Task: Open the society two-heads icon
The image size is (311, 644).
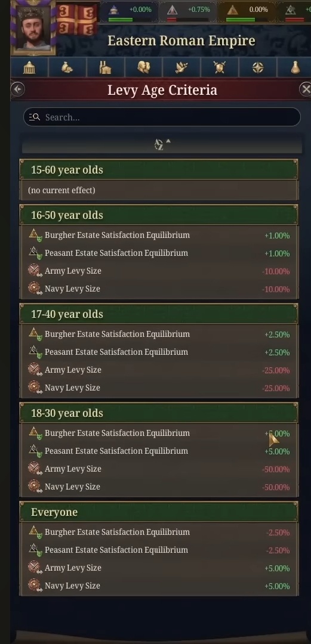Action: click(x=144, y=67)
